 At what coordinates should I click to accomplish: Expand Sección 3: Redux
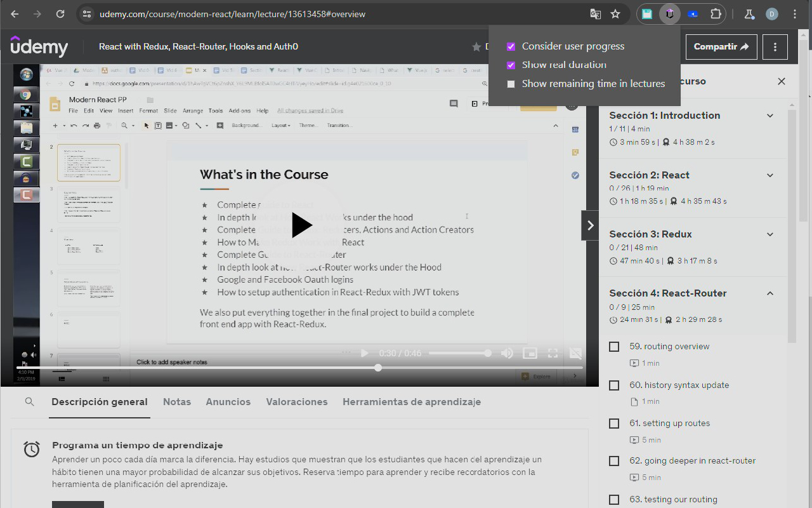tap(769, 234)
